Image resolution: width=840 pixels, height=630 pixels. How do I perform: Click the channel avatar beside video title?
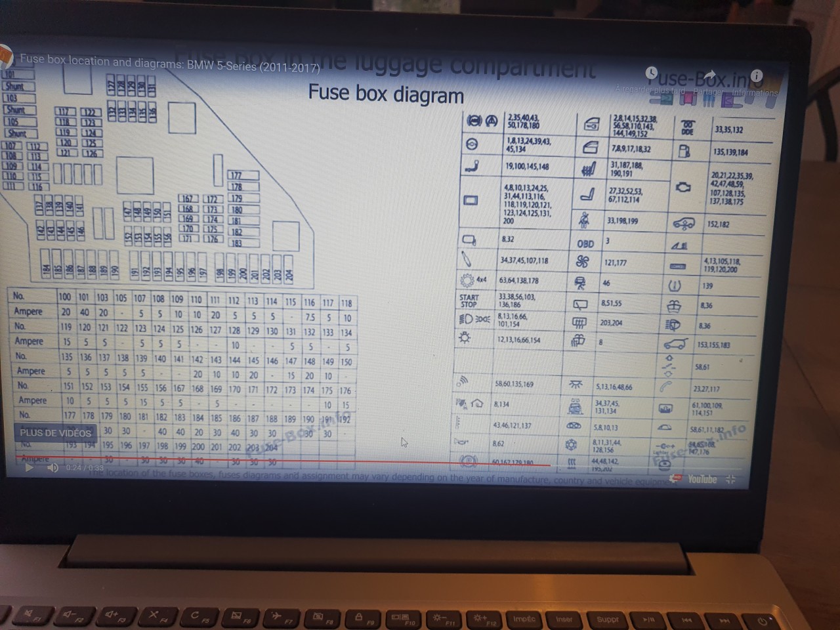(x=6, y=56)
